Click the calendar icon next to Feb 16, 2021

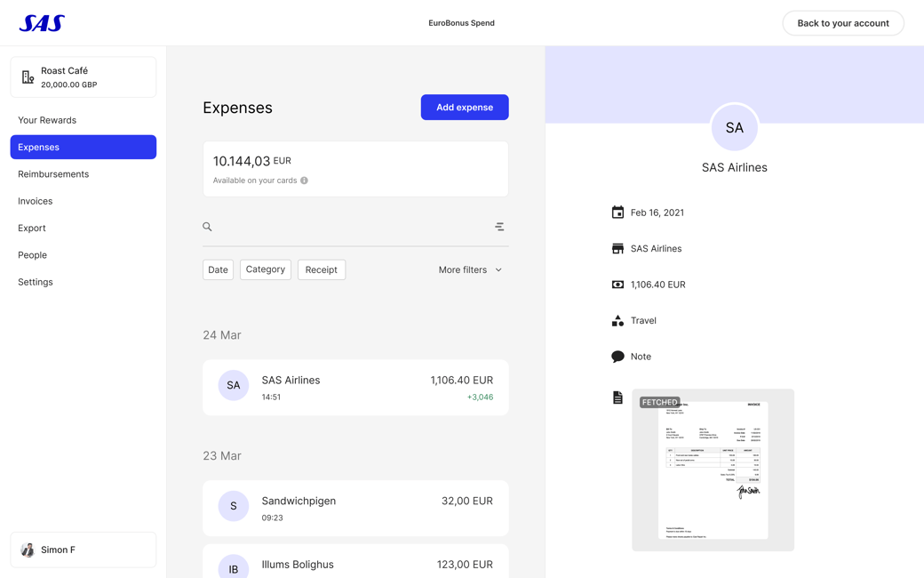(617, 213)
